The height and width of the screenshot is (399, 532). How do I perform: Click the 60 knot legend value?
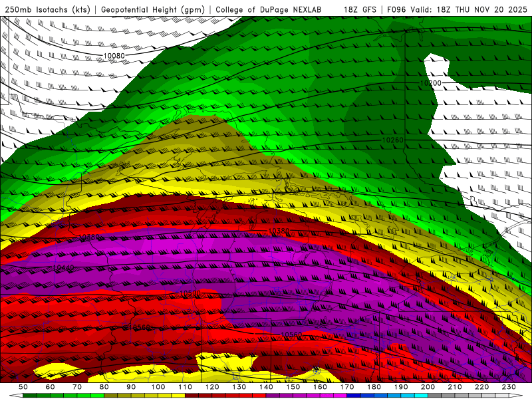pos(50,387)
